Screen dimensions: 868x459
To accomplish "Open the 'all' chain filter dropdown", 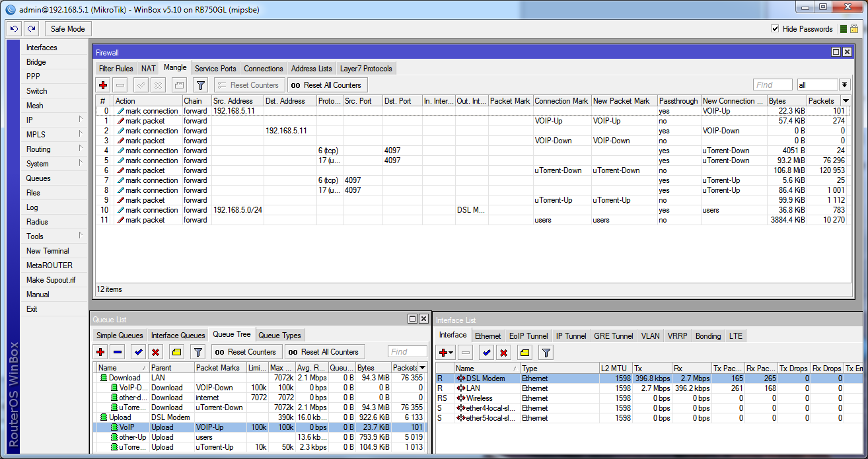I will pyautogui.click(x=844, y=85).
